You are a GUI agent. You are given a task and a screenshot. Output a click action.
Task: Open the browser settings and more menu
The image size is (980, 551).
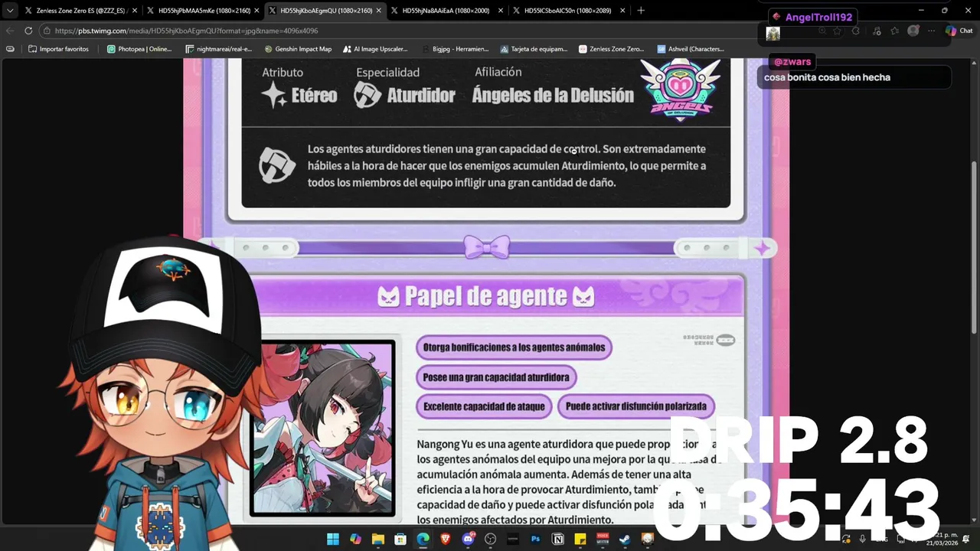[x=931, y=31]
